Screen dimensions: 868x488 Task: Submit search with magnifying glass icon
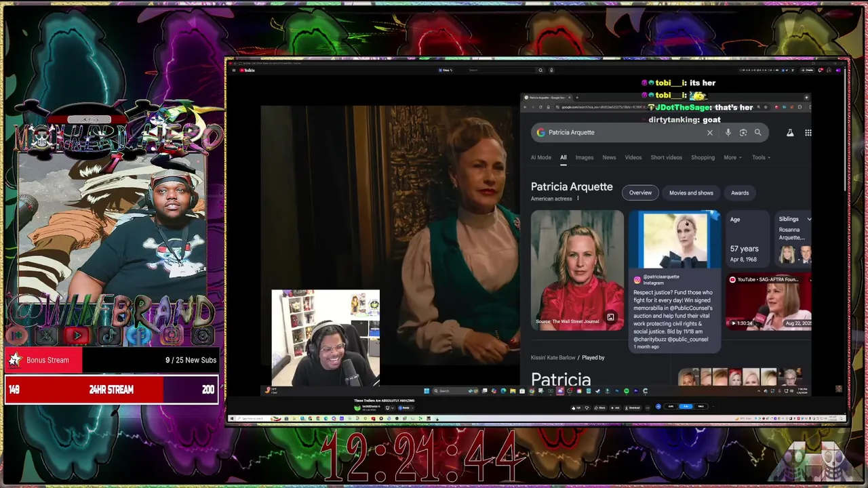click(x=758, y=133)
